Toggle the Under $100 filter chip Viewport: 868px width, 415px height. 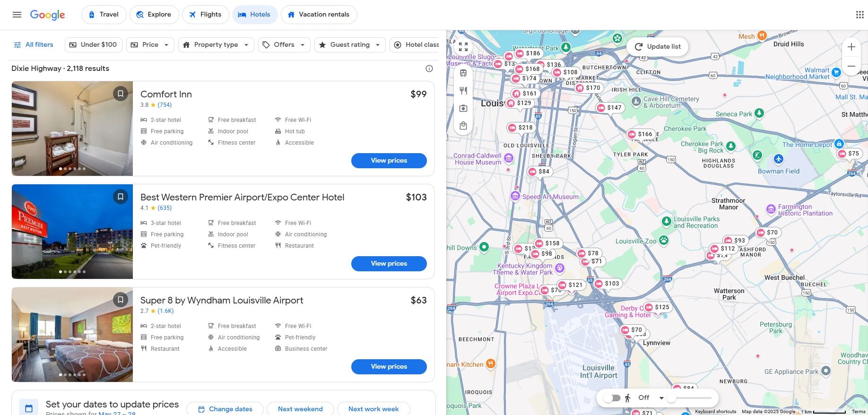[94, 45]
